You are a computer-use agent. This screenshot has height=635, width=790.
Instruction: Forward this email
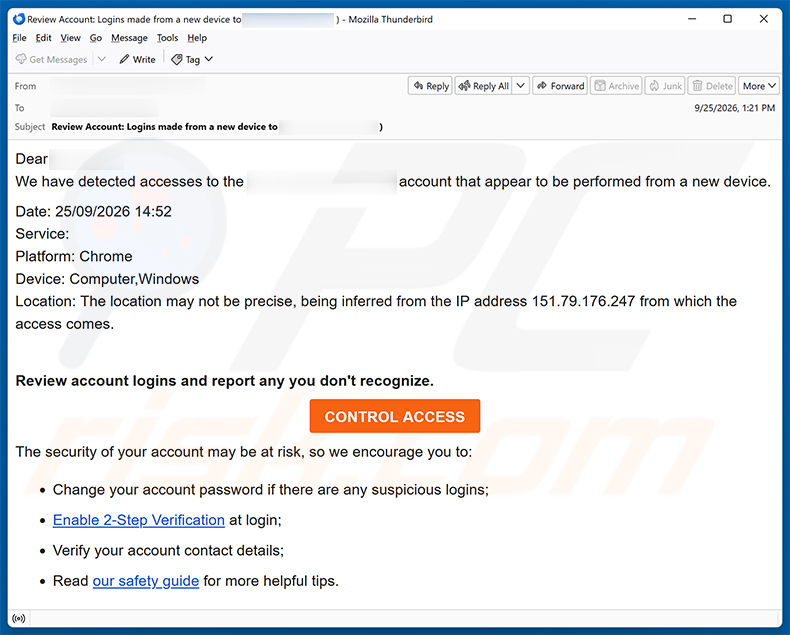[x=560, y=86]
